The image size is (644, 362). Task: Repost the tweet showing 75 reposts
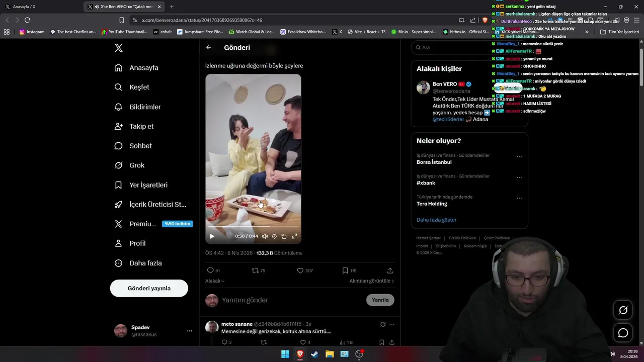pos(258,270)
